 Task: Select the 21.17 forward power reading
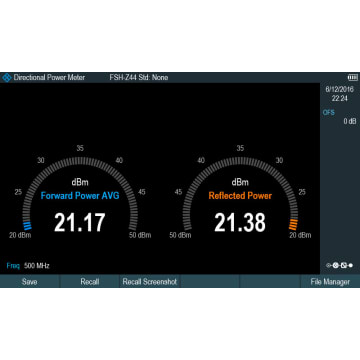(x=80, y=223)
